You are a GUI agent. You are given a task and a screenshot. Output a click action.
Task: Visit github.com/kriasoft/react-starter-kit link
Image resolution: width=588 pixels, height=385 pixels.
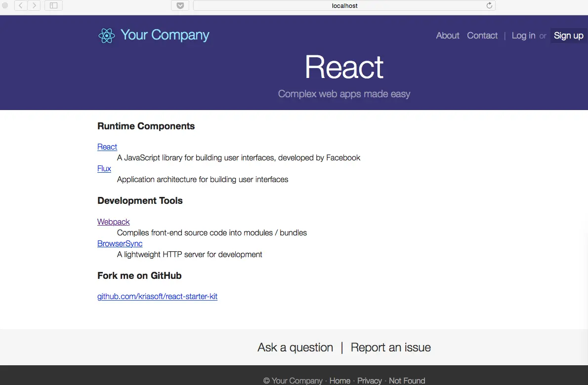tap(157, 296)
